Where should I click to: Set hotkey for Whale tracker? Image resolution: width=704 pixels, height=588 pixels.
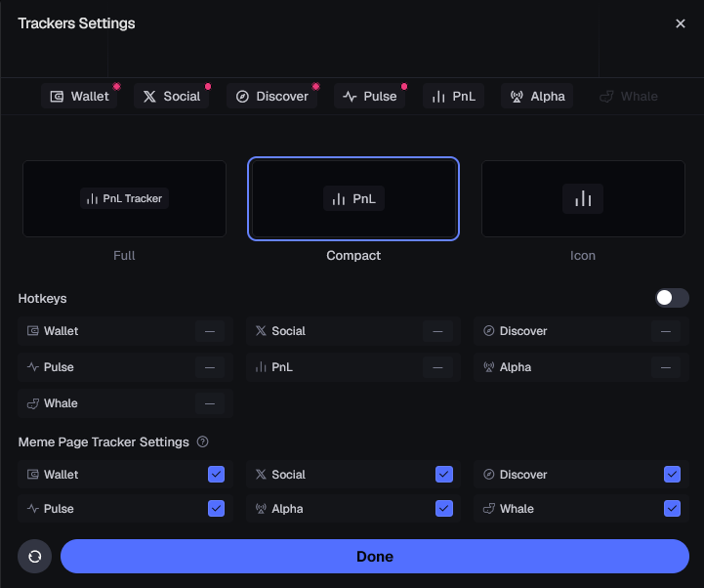pyautogui.click(x=210, y=403)
